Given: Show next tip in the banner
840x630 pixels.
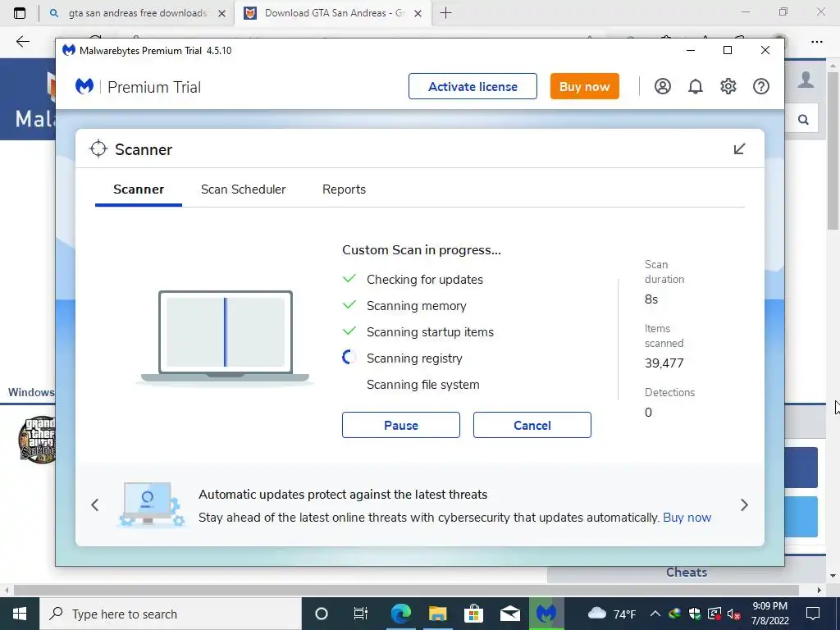Looking at the screenshot, I should 744,504.
